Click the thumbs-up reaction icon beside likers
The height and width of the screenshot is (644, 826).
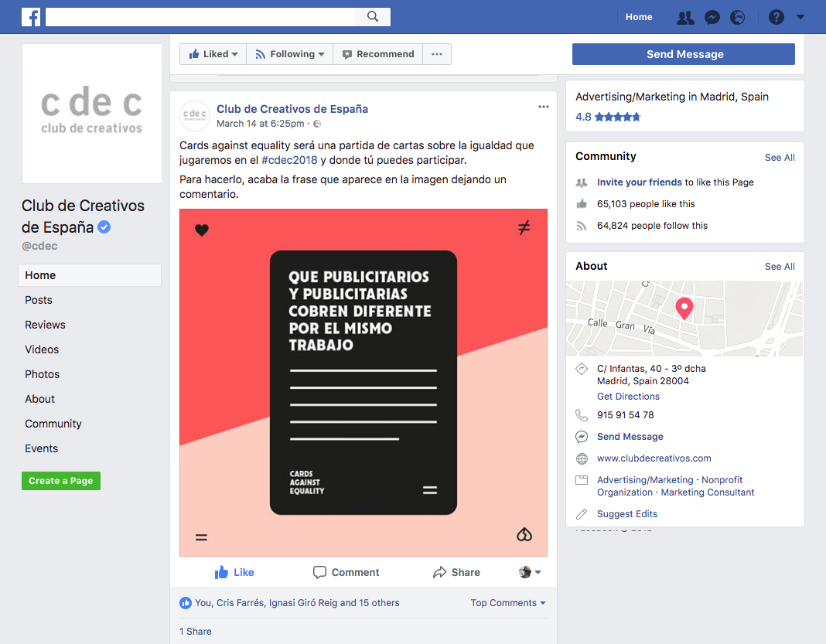coord(186,603)
